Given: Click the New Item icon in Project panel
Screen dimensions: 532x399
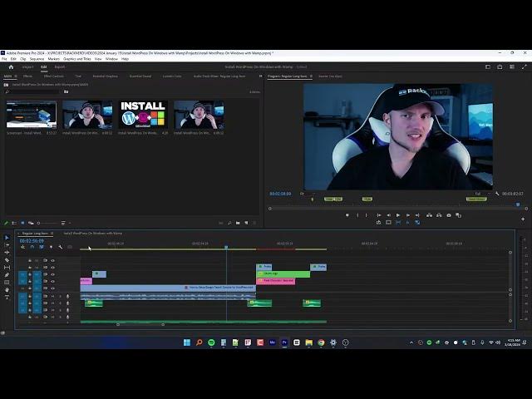Looking at the screenshot, I should [x=246, y=223].
